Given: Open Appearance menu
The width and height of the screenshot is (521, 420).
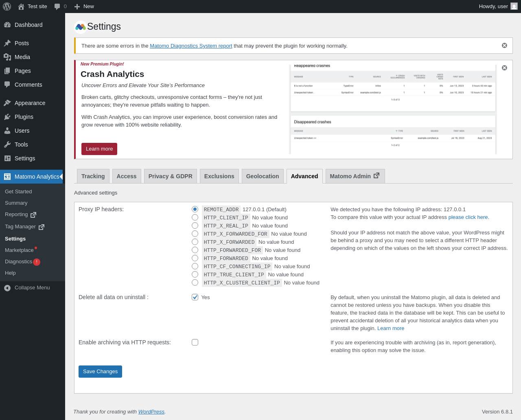Looking at the screenshot, I should (33, 103).
